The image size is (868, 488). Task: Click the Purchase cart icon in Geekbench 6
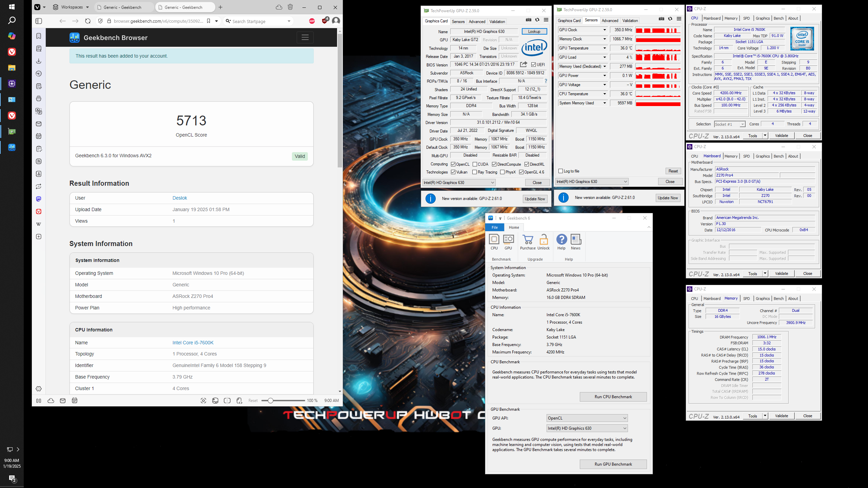528,242
